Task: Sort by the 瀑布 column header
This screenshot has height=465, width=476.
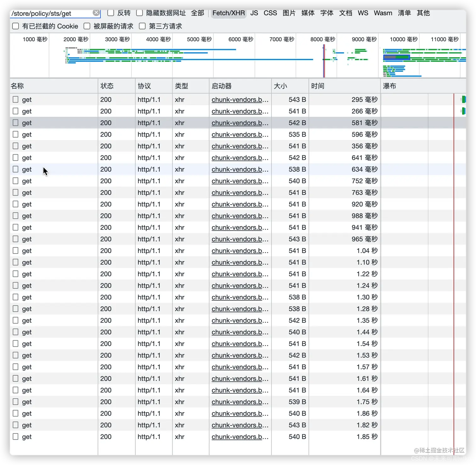Action: click(x=423, y=86)
